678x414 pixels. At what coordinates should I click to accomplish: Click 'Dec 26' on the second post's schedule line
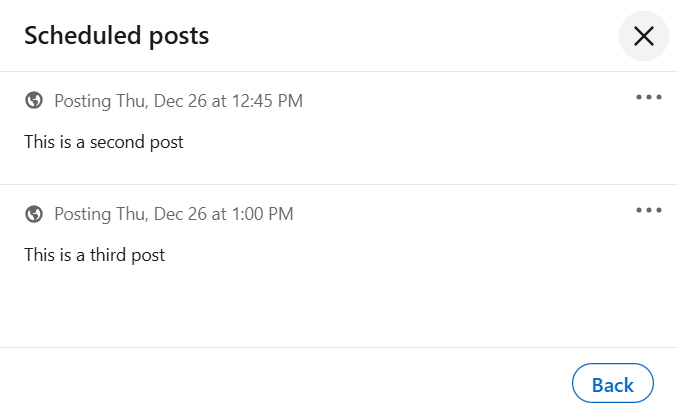coord(180,101)
